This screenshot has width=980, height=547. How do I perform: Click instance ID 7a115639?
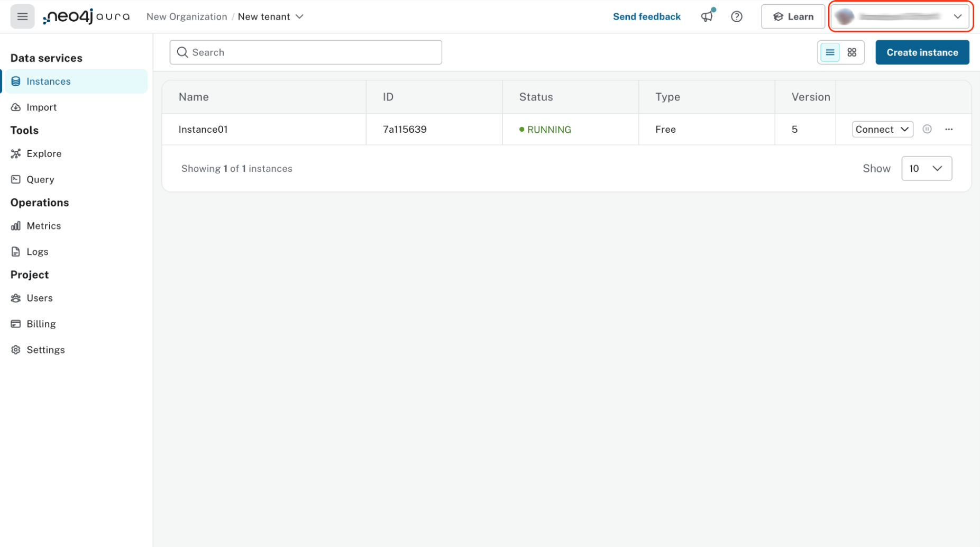pos(405,130)
